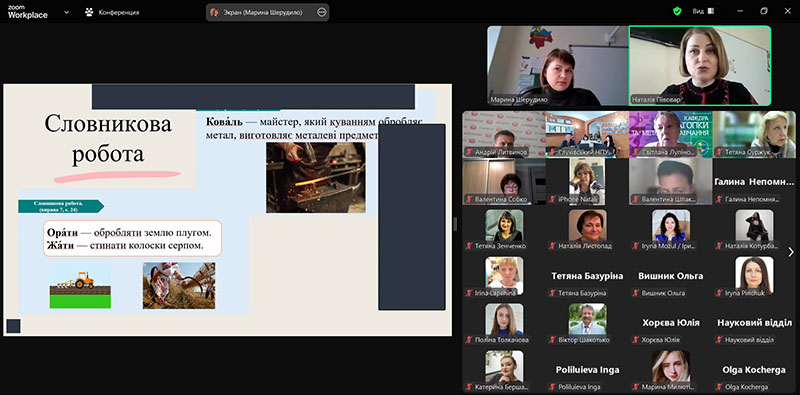The image size is (800, 395).
Task: Show next page of participants arrow
Action: point(791,252)
